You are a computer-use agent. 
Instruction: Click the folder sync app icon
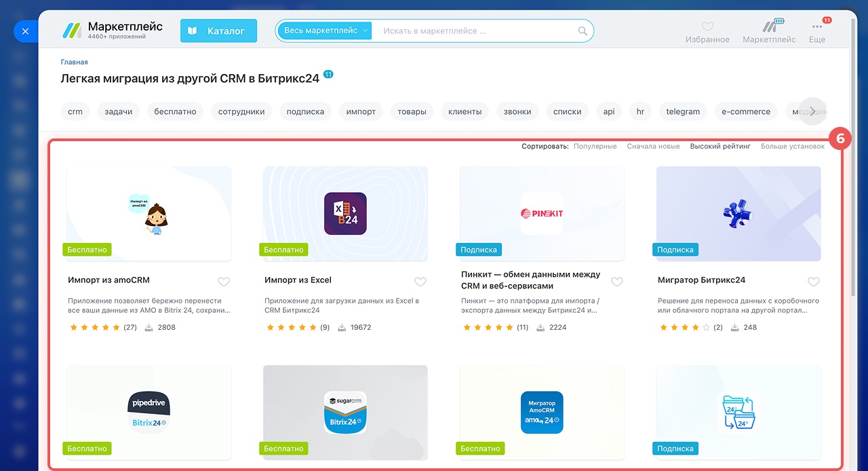click(738, 413)
